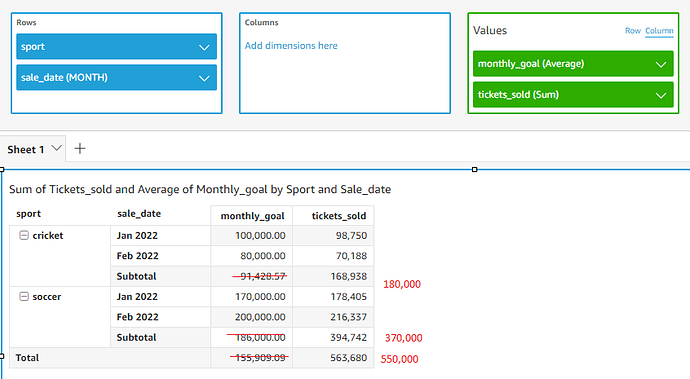The image size is (690, 379).
Task: Select cricket Subtotal monthly_goal cell
Action: coord(252,276)
